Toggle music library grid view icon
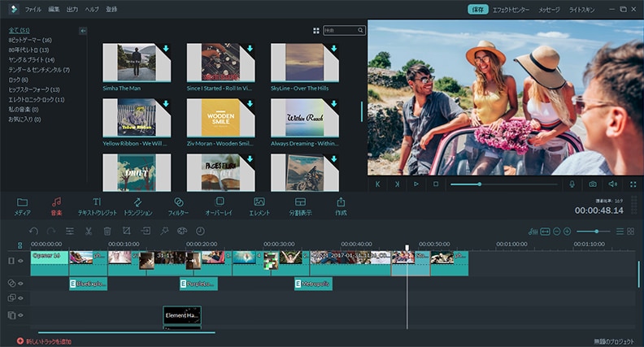 point(315,30)
